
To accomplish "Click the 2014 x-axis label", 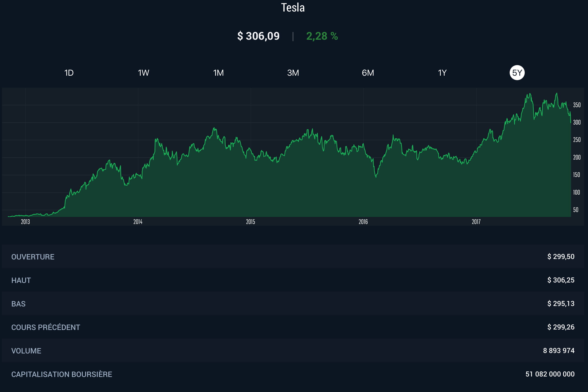I will coord(138,222).
